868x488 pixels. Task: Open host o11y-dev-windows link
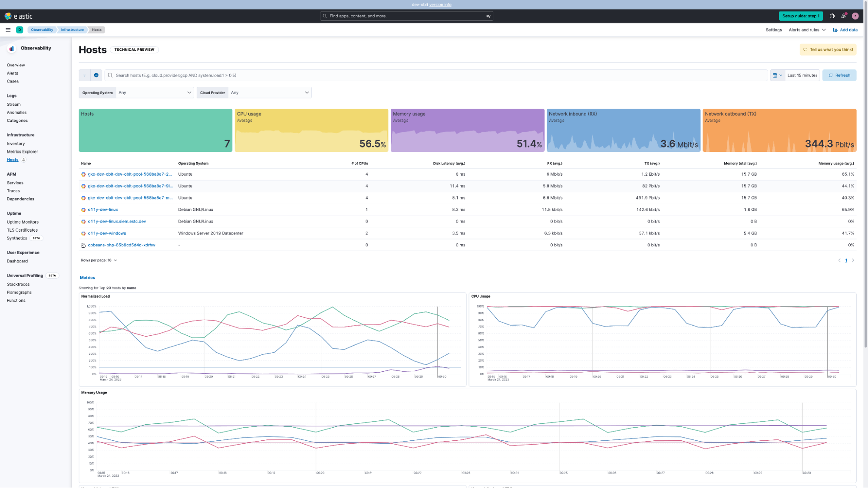(x=107, y=233)
